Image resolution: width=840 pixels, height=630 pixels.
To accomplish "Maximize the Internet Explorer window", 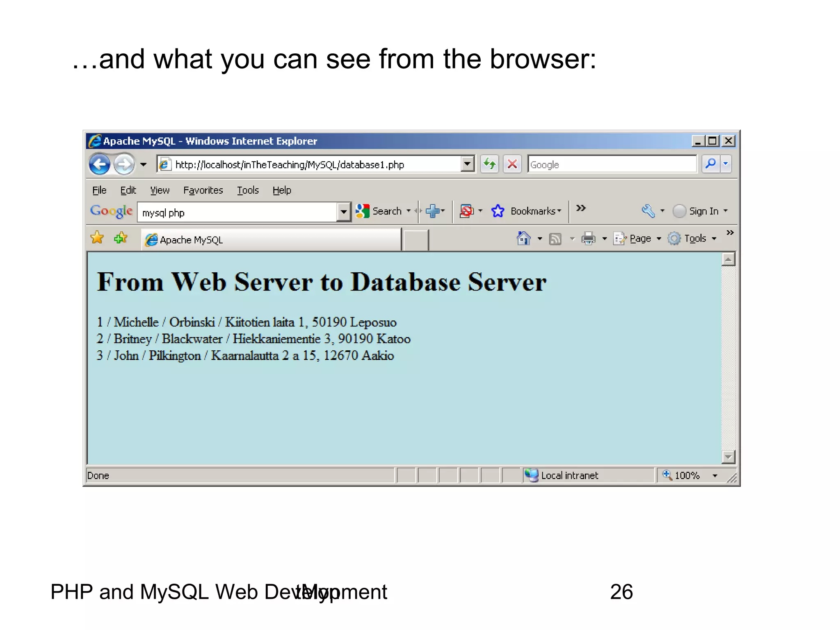I will point(712,141).
